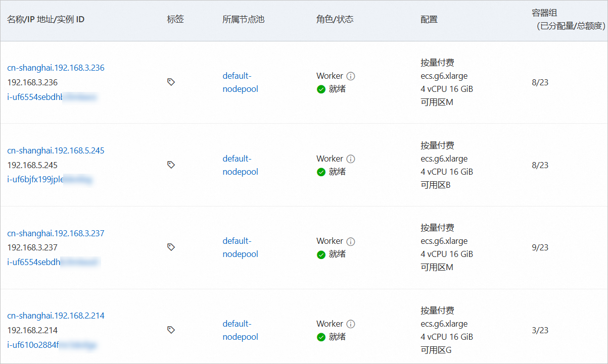Click Worker info icon in 192.168.5.245 row

(x=351, y=159)
